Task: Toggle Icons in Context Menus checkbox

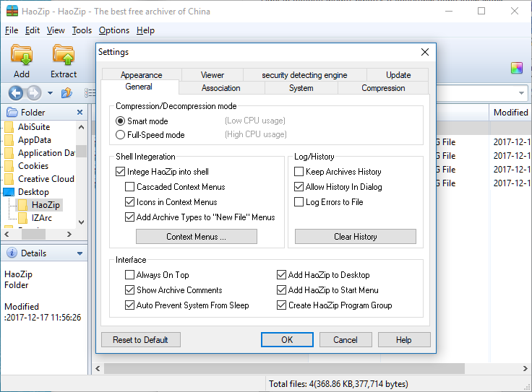Action: [129, 202]
